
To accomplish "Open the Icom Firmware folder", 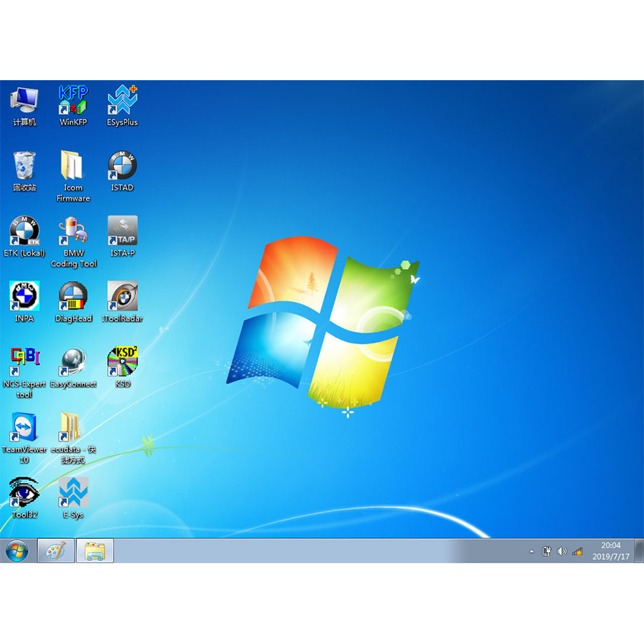I will pyautogui.click(x=73, y=176).
